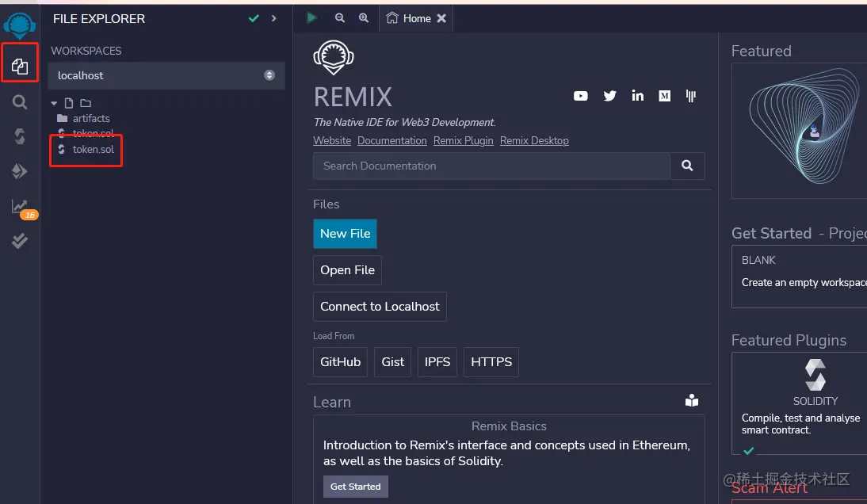Collapse the root folder tree triangle
The width and height of the screenshot is (867, 504).
pyautogui.click(x=54, y=103)
